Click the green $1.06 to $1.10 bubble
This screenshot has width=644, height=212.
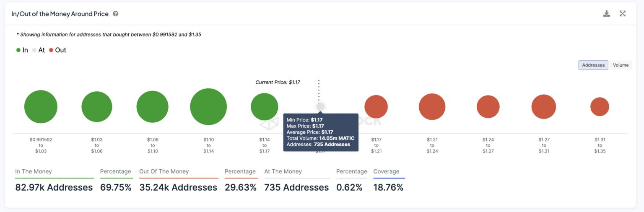[153, 107]
